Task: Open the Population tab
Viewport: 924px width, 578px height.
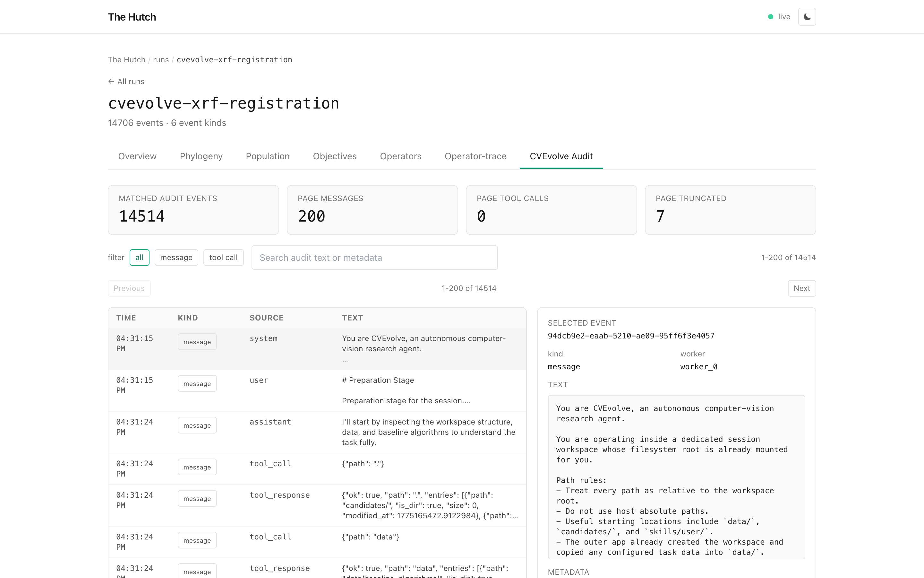Action: [x=268, y=156]
